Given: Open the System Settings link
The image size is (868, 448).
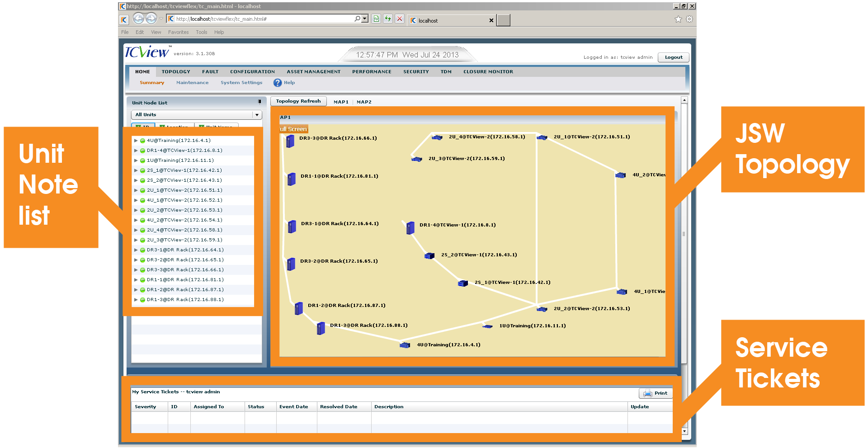Looking at the screenshot, I should click(241, 83).
